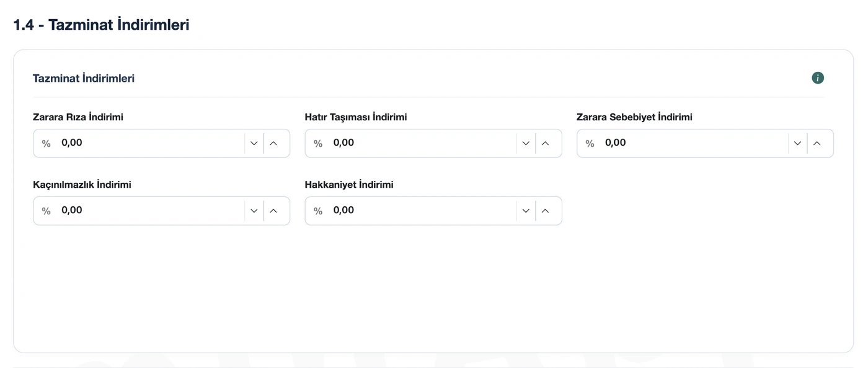Decrease Zarara Rıza İndirimi value

(x=254, y=143)
